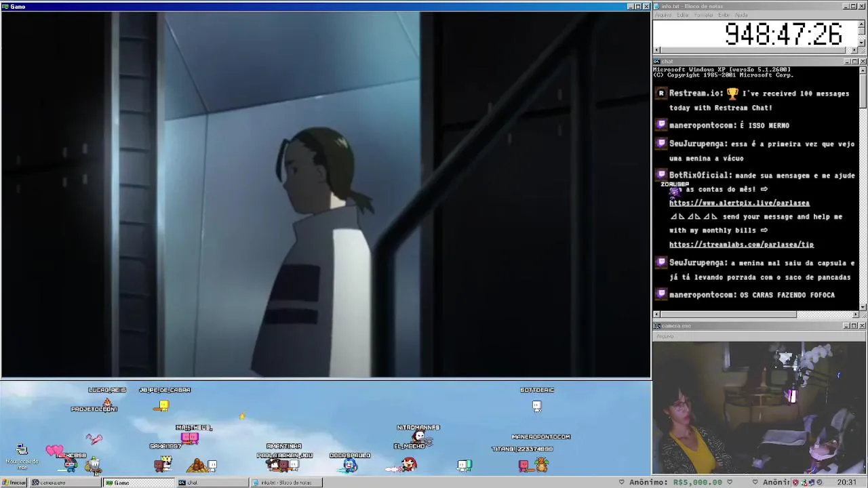
Task: Click the chat vertical scrollbar thumb
Action: coord(863,91)
